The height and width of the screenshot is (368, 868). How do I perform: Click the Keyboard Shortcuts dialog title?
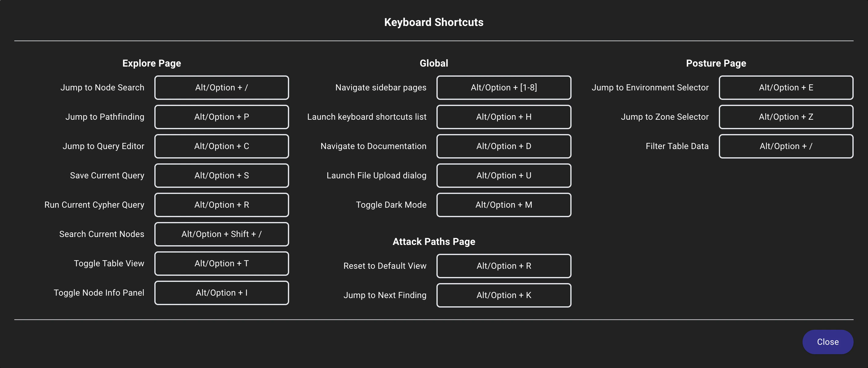434,22
